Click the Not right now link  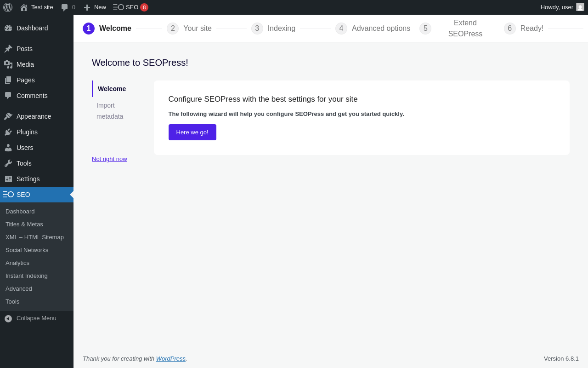109,159
